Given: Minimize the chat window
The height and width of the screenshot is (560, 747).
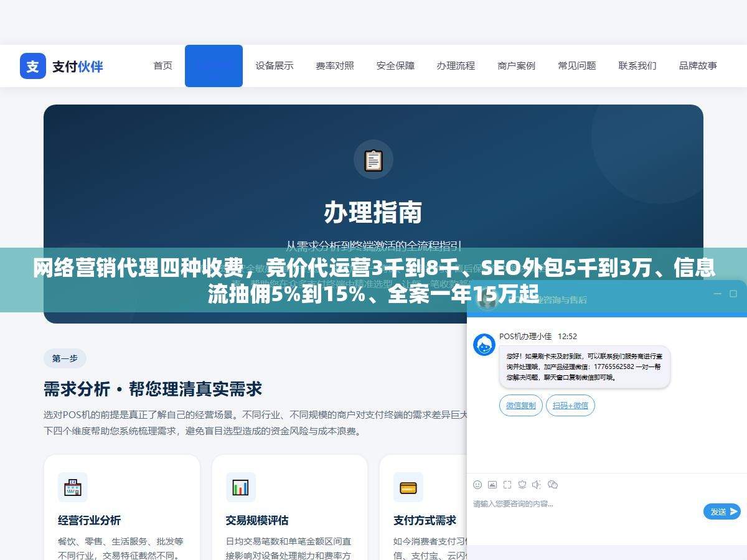Looking at the screenshot, I should pyautogui.click(x=717, y=294).
